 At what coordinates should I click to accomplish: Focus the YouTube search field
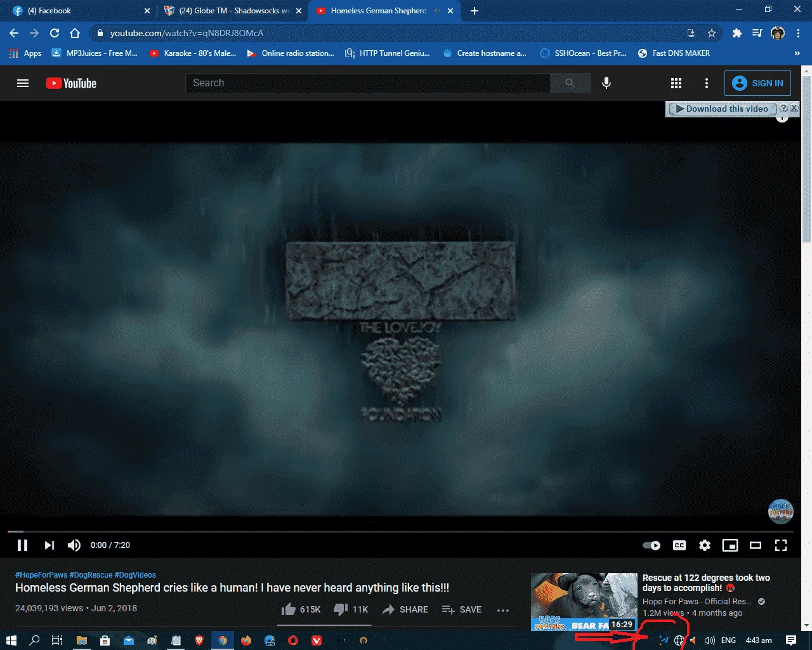(x=368, y=83)
